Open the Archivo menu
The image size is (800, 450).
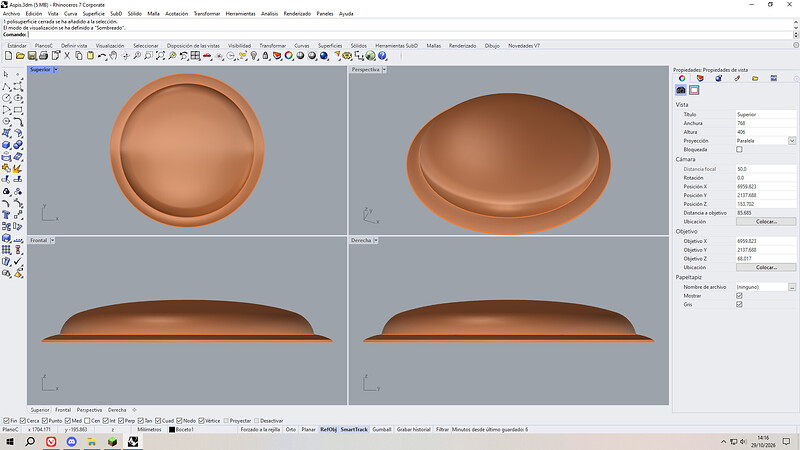coord(11,14)
